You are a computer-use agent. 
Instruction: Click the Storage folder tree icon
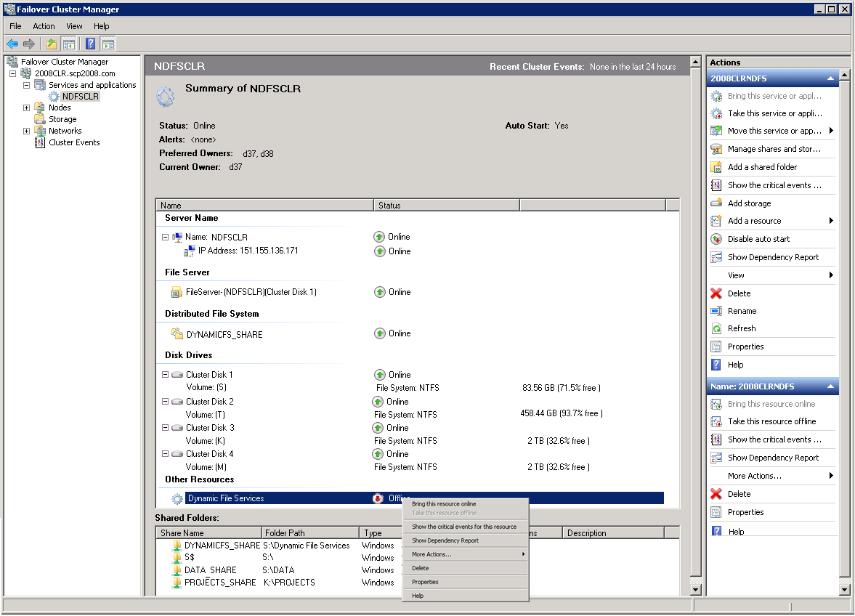(40, 119)
